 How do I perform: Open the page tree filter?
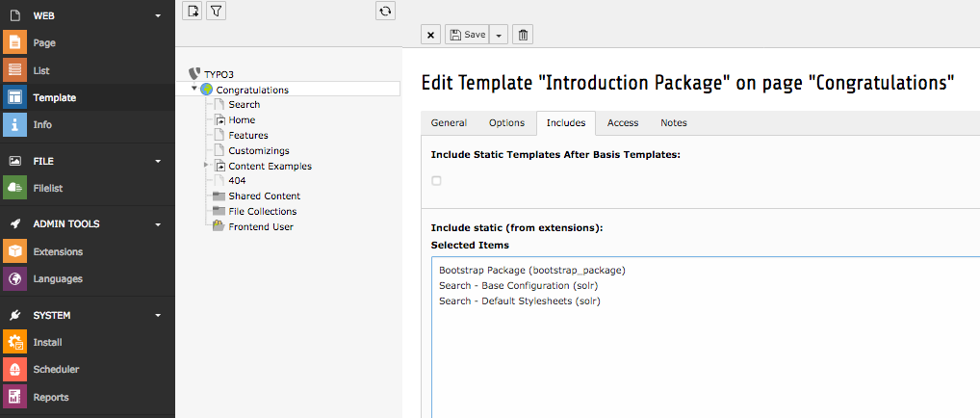pos(217,11)
